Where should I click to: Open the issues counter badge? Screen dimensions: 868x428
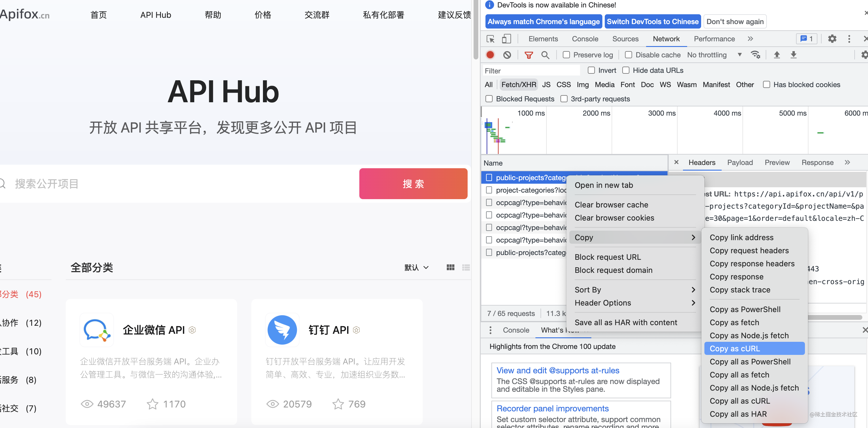coord(806,39)
